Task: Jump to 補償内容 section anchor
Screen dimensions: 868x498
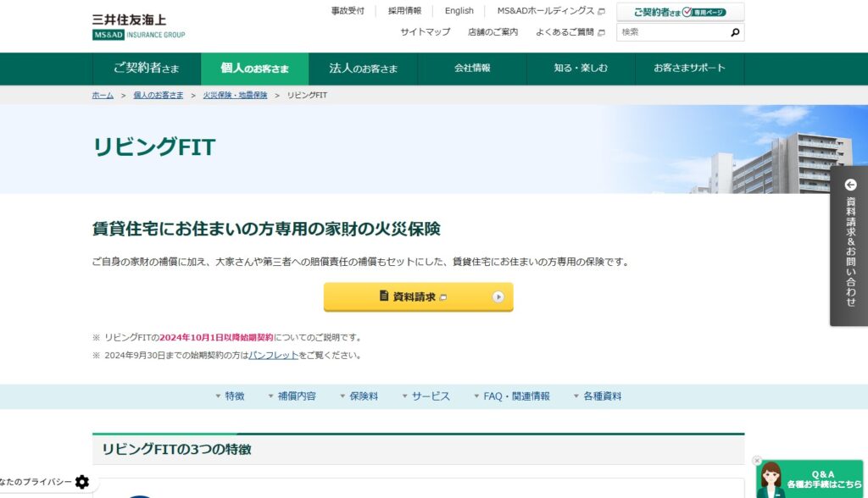Action: tap(291, 396)
